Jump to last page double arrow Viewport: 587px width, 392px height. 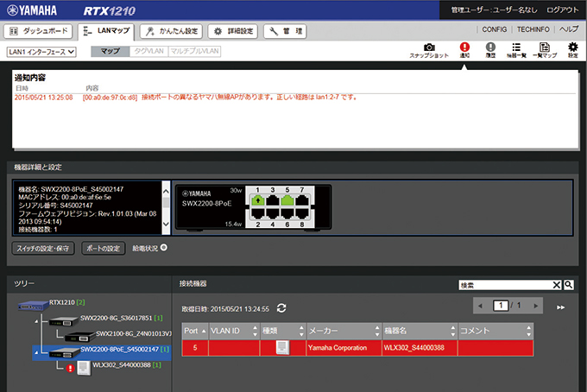pyautogui.click(x=560, y=307)
